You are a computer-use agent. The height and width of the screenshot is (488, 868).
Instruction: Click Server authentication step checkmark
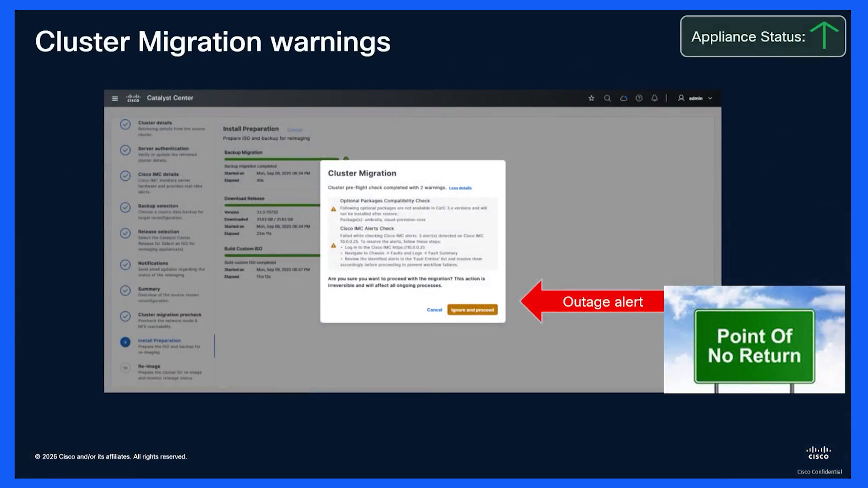pos(125,150)
